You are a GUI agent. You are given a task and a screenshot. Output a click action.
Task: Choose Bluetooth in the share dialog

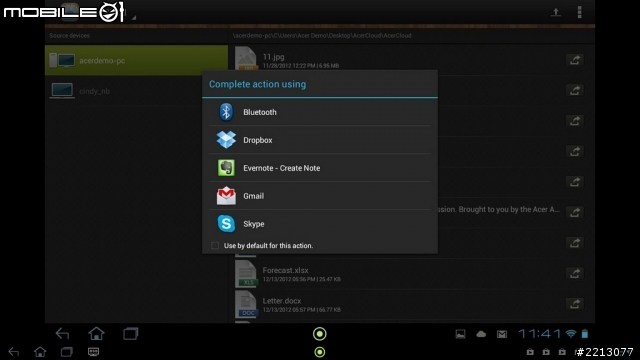pyautogui.click(x=320, y=112)
